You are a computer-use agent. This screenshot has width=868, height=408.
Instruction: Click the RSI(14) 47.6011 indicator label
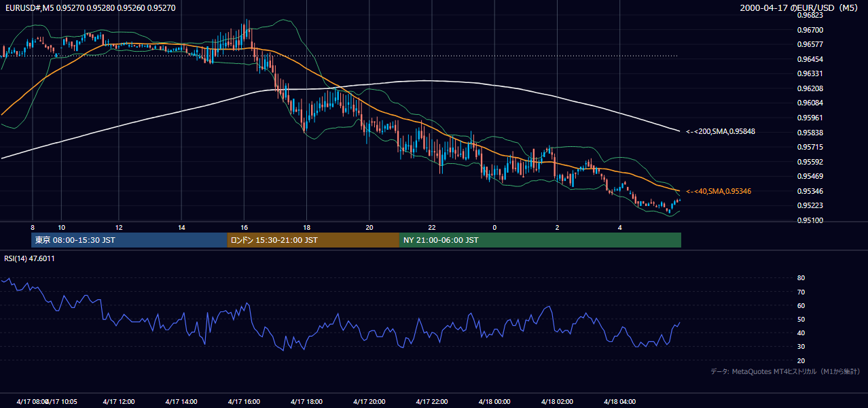(x=29, y=258)
